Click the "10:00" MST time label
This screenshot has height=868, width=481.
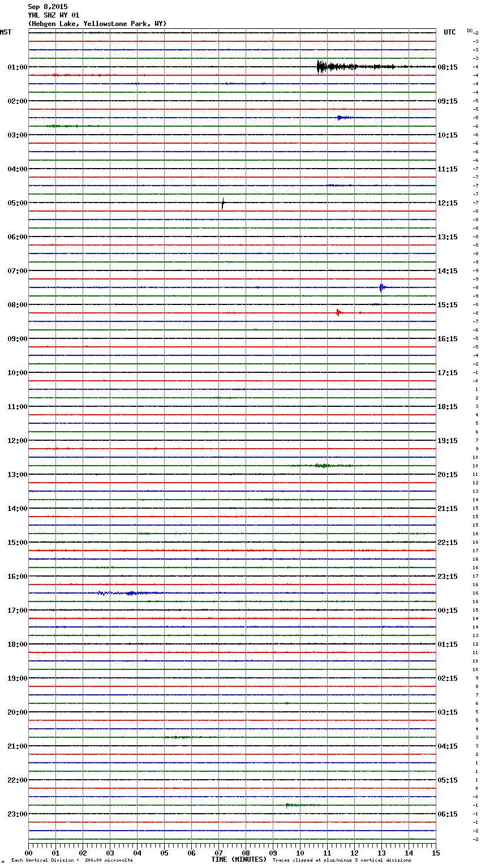[x=18, y=373]
